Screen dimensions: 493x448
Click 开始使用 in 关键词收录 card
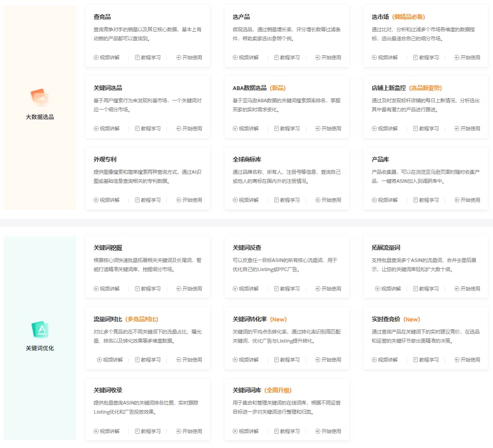click(189, 431)
